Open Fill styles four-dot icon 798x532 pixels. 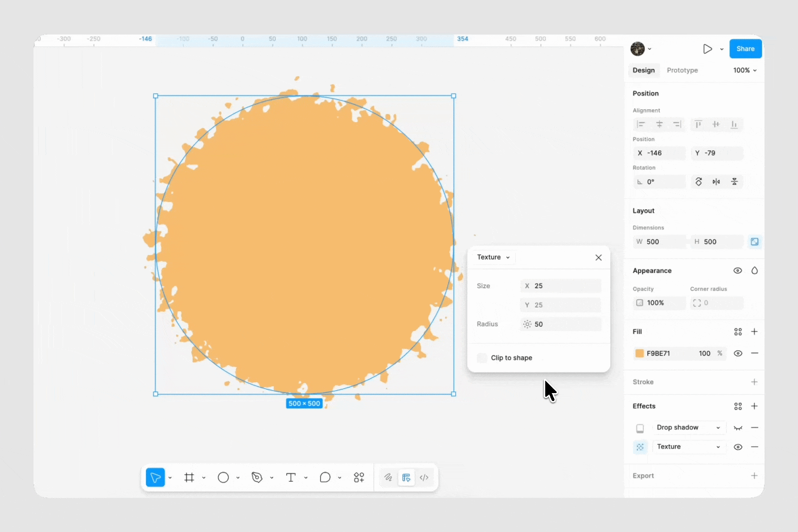coord(738,332)
